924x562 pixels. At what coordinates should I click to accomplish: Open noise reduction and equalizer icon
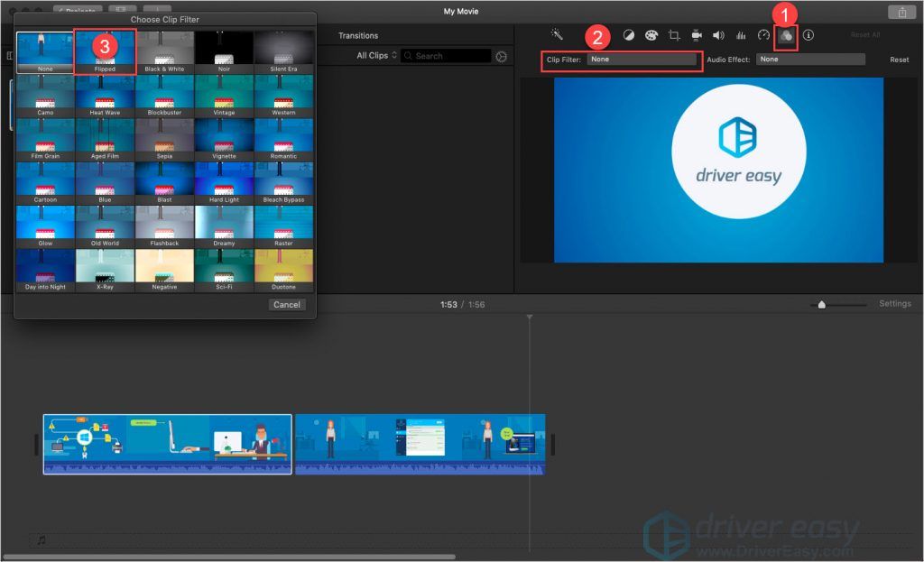741,35
